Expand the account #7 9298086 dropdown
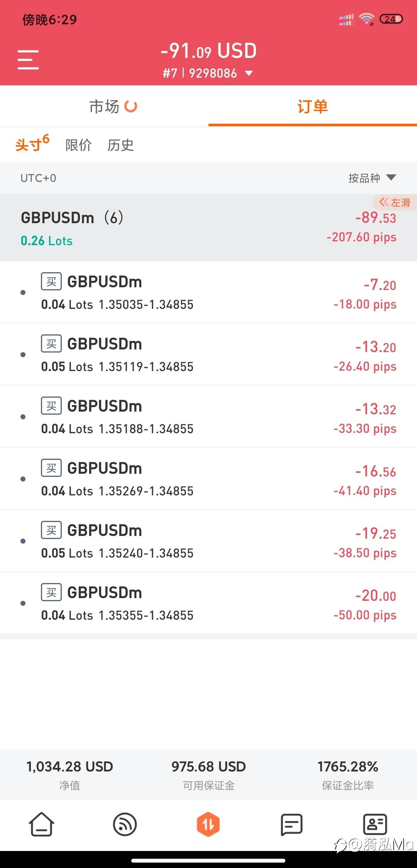This screenshot has width=417, height=868. (x=208, y=73)
